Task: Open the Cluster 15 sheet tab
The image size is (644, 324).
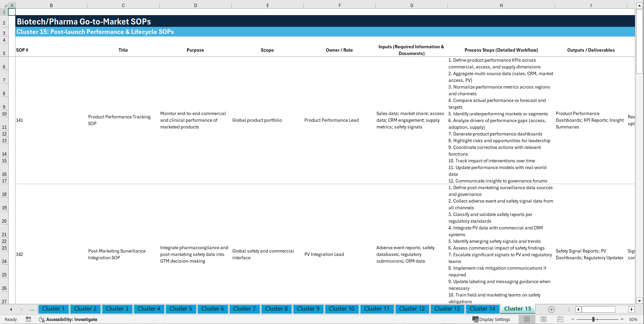Action: 517,309
